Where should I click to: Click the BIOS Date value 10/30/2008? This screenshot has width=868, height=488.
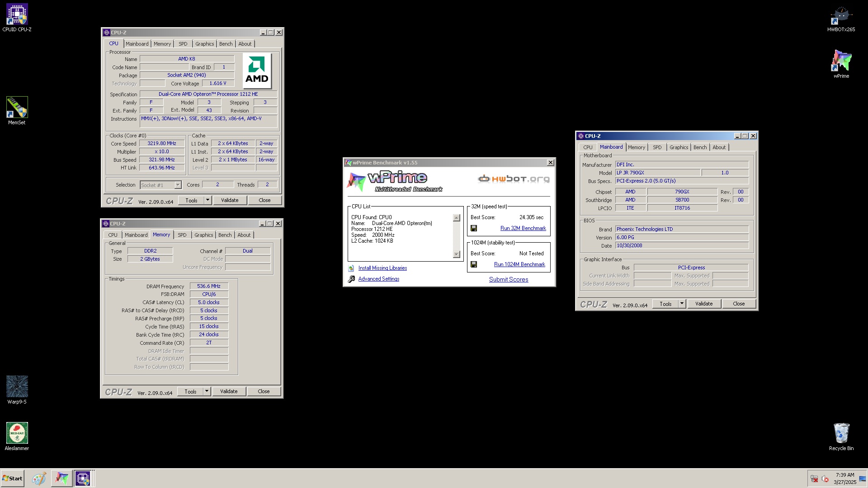pos(682,245)
